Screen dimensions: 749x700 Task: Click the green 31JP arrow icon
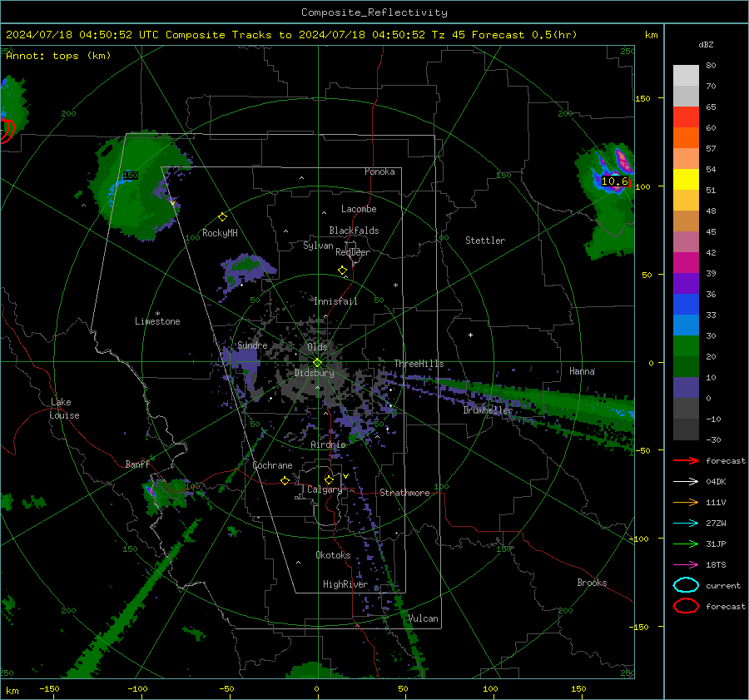(x=686, y=544)
